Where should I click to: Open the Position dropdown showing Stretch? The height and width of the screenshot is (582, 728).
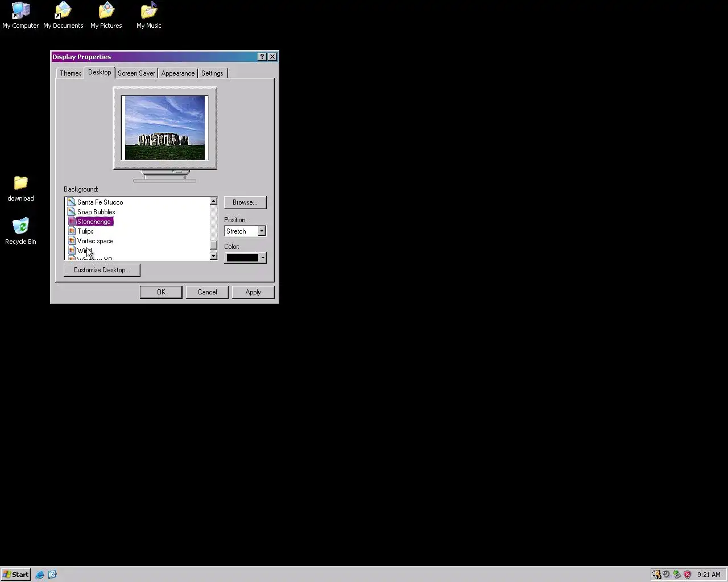click(x=245, y=231)
